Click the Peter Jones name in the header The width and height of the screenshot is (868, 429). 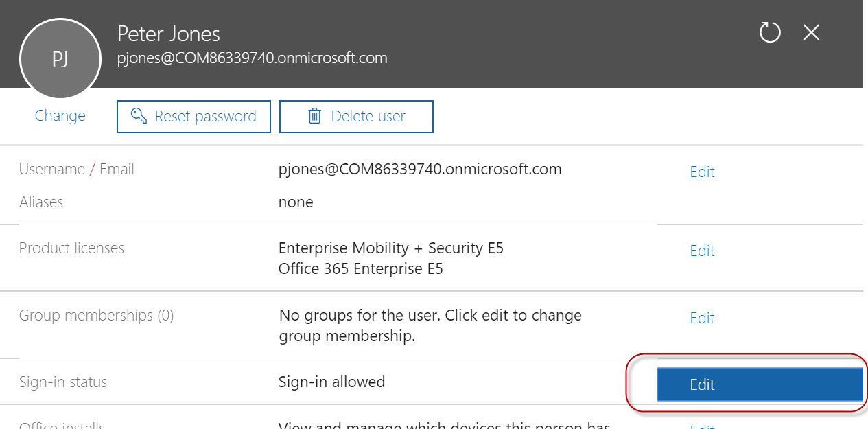tap(168, 33)
